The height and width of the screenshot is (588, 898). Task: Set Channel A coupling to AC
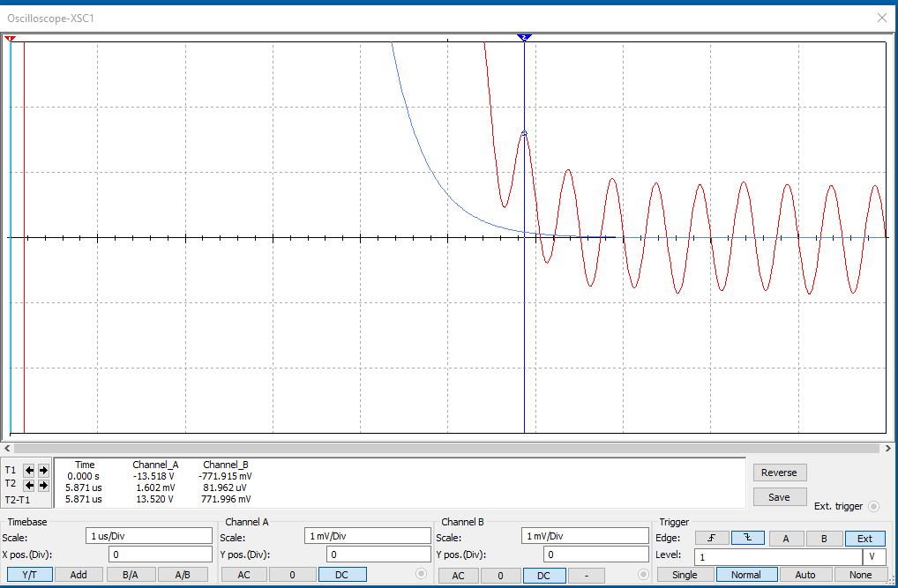[242, 575]
